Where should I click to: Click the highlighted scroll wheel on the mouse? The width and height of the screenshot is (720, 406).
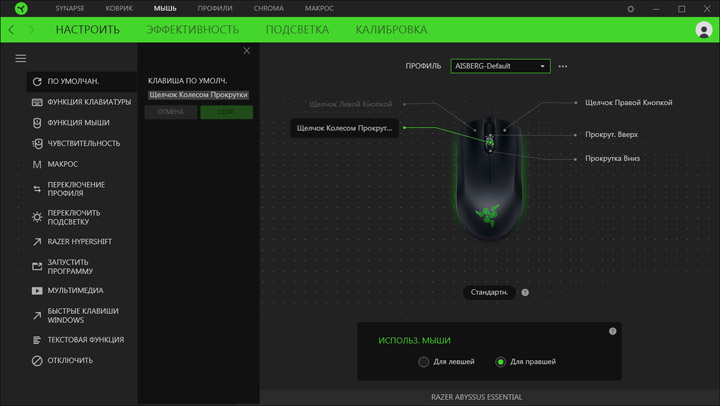click(490, 143)
